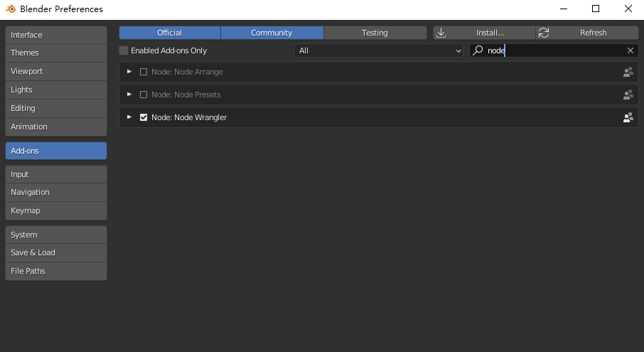Select the Add-ons preferences section
Image resolution: width=644 pixels, height=352 pixels.
pyautogui.click(x=56, y=151)
